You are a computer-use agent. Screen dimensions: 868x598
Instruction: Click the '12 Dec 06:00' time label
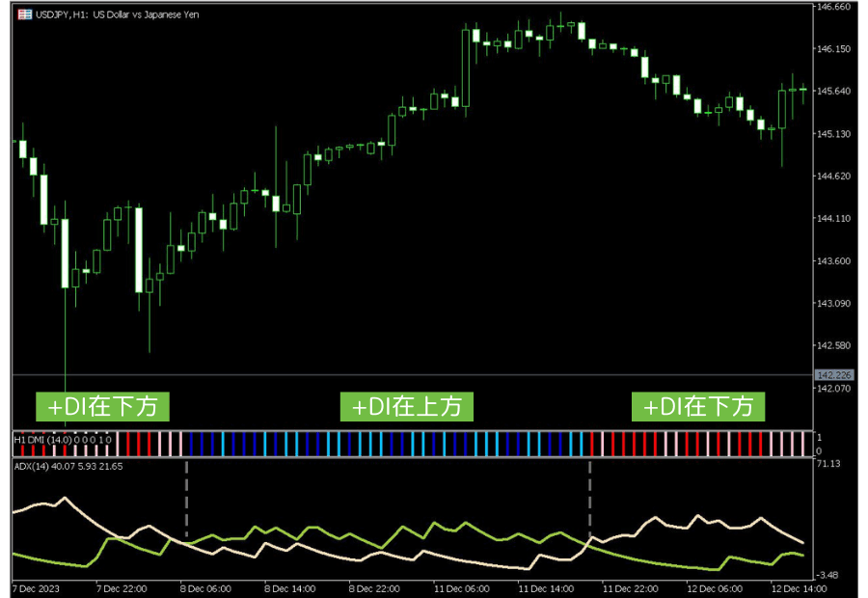[715, 588]
